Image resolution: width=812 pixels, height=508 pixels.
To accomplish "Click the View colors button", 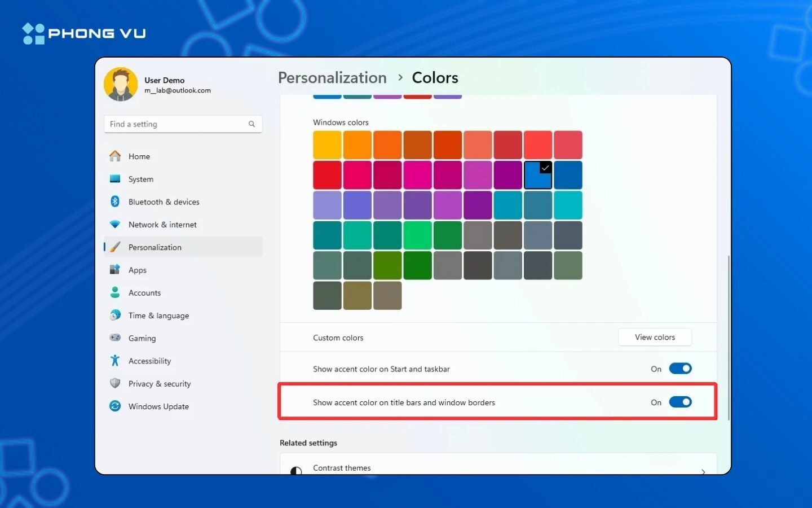I will (655, 337).
